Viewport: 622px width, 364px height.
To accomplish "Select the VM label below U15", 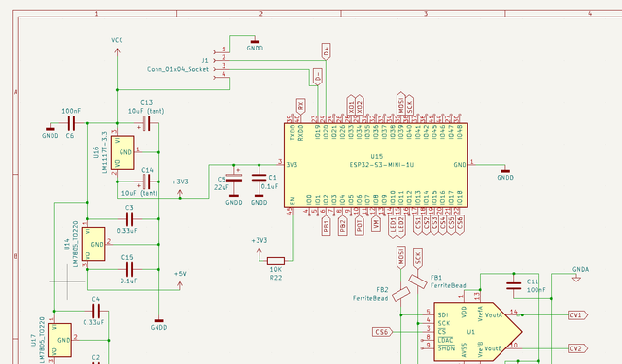I will [x=376, y=224].
